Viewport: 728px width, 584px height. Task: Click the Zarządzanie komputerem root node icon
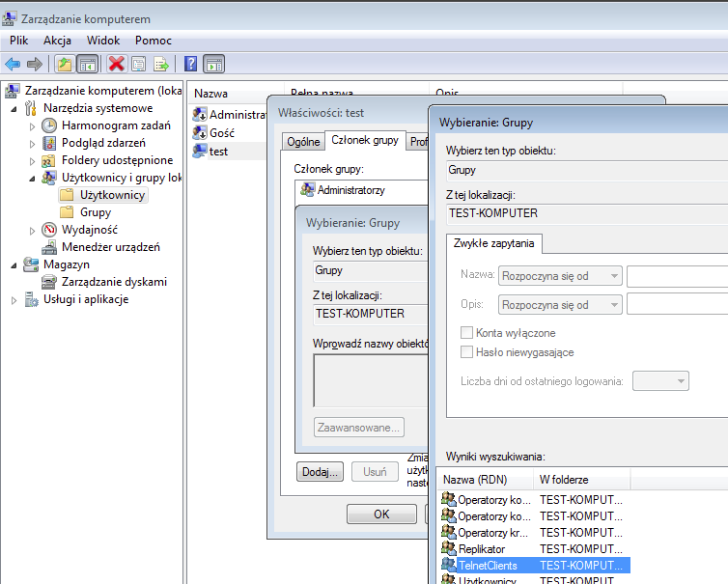click(x=13, y=91)
